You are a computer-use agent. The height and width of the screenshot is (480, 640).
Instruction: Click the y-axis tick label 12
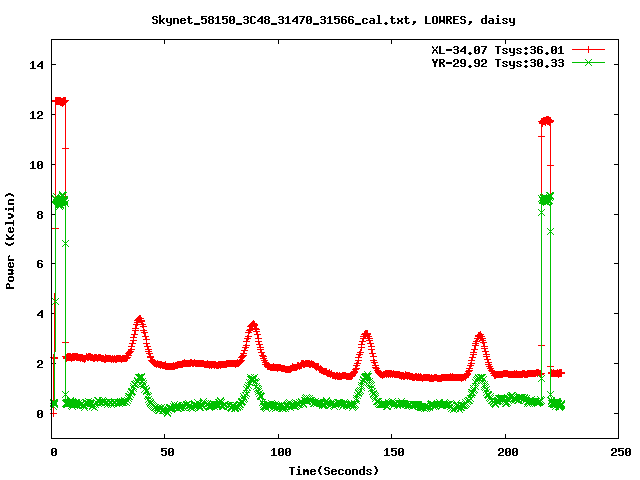tap(36, 115)
